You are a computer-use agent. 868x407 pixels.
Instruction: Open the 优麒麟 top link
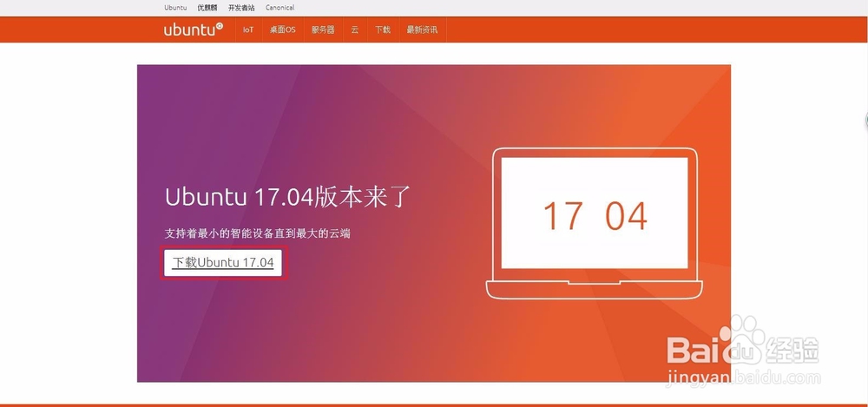tap(207, 8)
